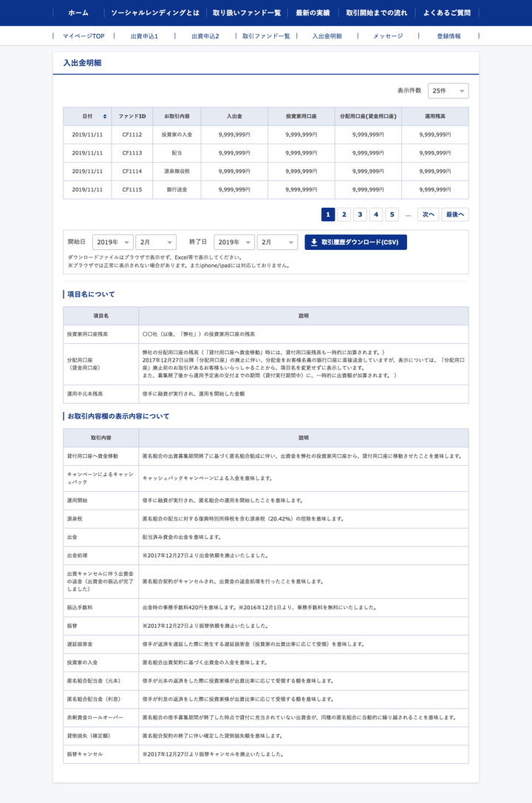Open the 終了日 month 2月 dropdown

click(277, 243)
